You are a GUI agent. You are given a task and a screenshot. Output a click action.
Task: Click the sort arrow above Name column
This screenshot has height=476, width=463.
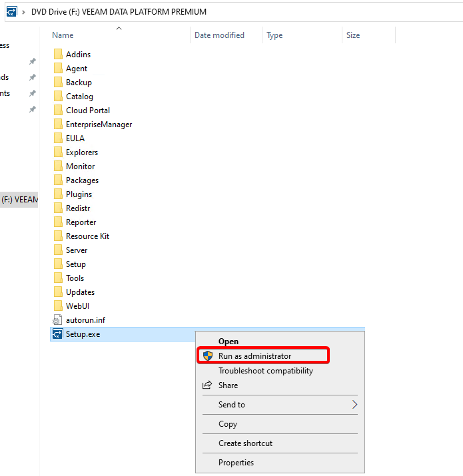pyautogui.click(x=119, y=28)
